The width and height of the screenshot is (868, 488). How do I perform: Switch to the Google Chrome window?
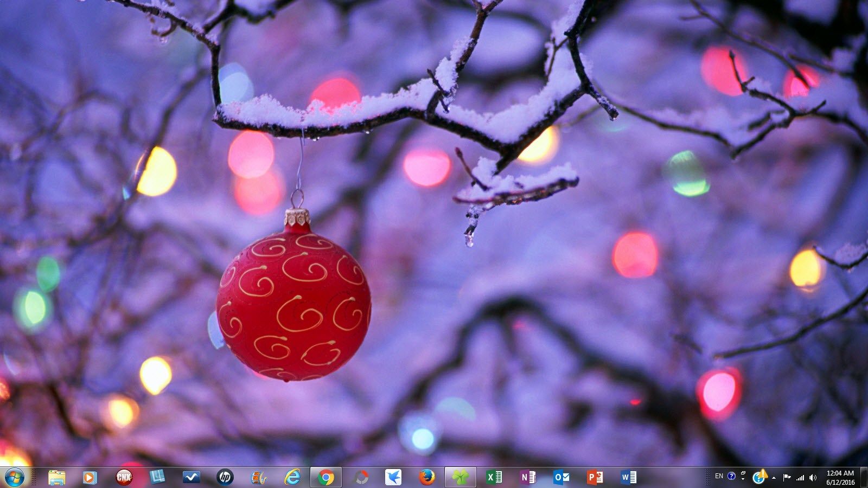click(326, 477)
